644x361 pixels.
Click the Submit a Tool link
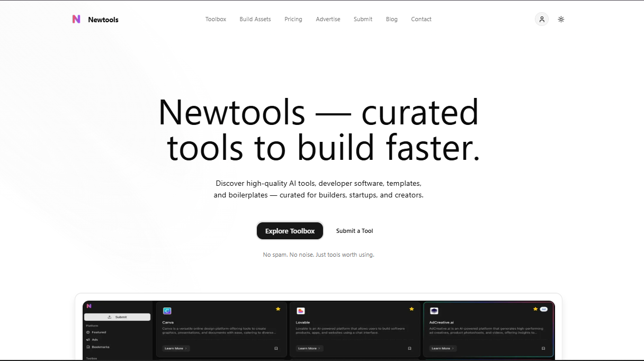(x=354, y=231)
